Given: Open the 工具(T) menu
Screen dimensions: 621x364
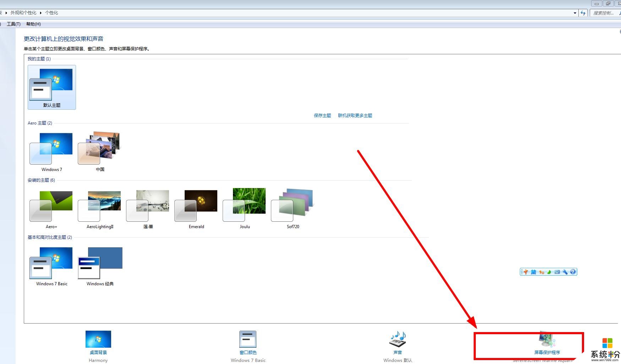Looking at the screenshot, I should [x=13, y=24].
